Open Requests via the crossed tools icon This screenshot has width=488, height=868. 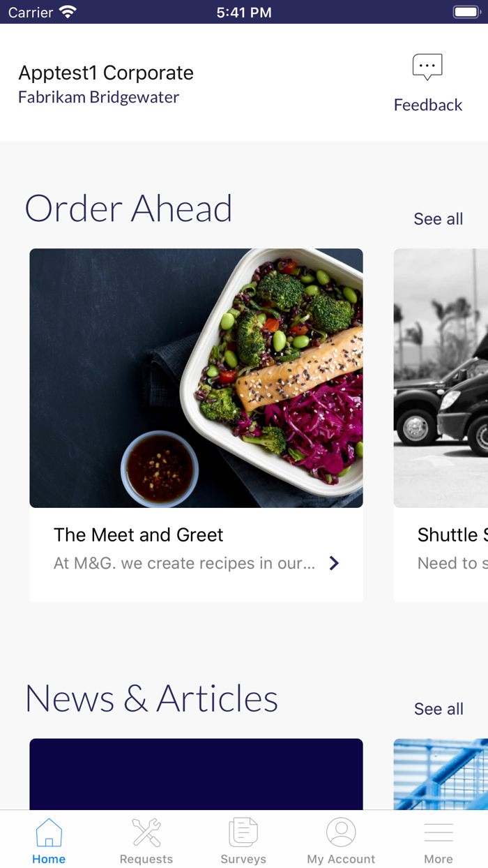(x=146, y=831)
